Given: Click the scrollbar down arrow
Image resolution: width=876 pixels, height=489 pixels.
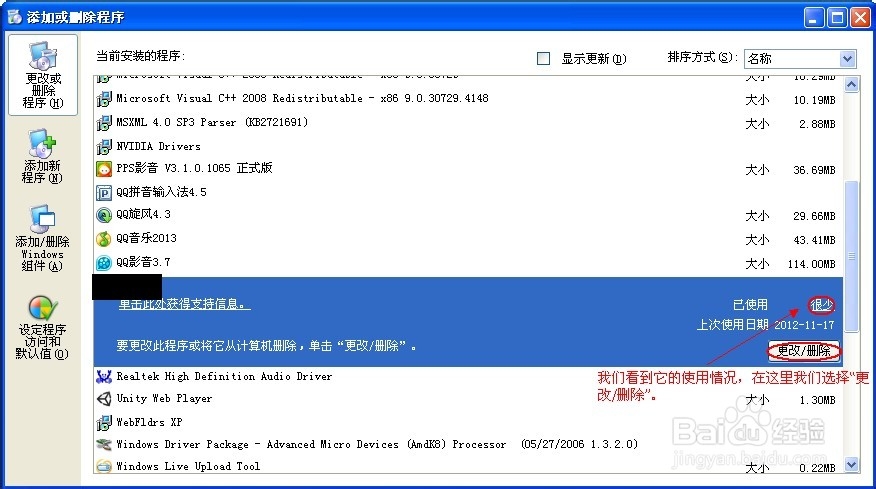Looking at the screenshot, I should coord(851,464).
